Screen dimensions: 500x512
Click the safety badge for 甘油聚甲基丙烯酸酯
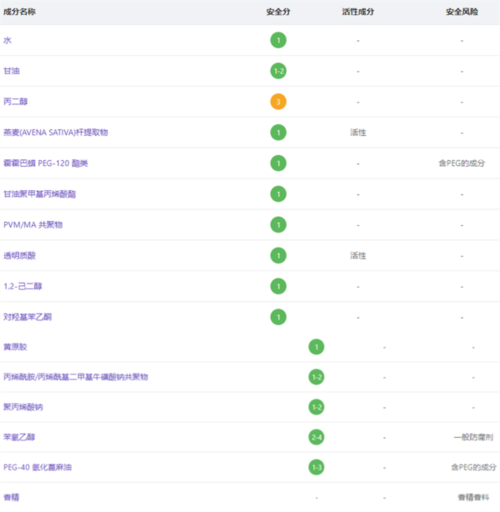coord(278,194)
